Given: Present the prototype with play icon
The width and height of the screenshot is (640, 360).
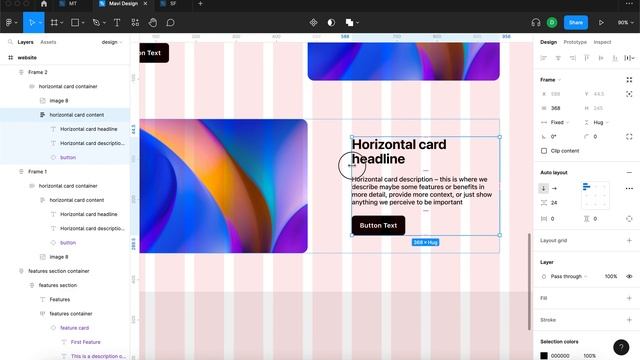Looking at the screenshot, I should [601, 22].
